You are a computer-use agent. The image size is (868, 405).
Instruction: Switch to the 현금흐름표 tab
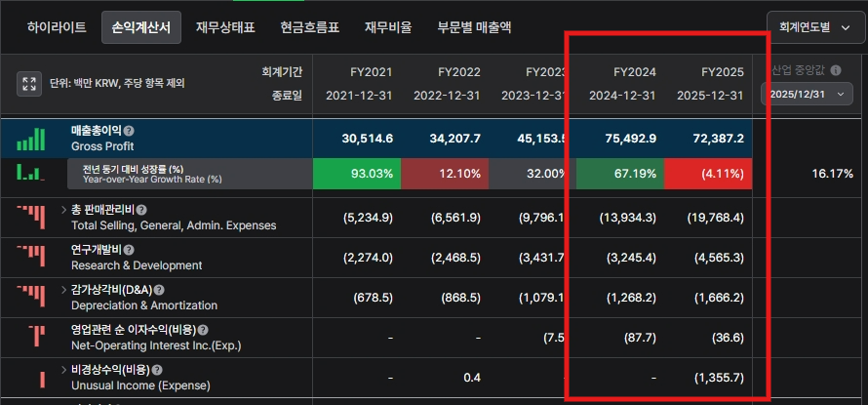[309, 27]
